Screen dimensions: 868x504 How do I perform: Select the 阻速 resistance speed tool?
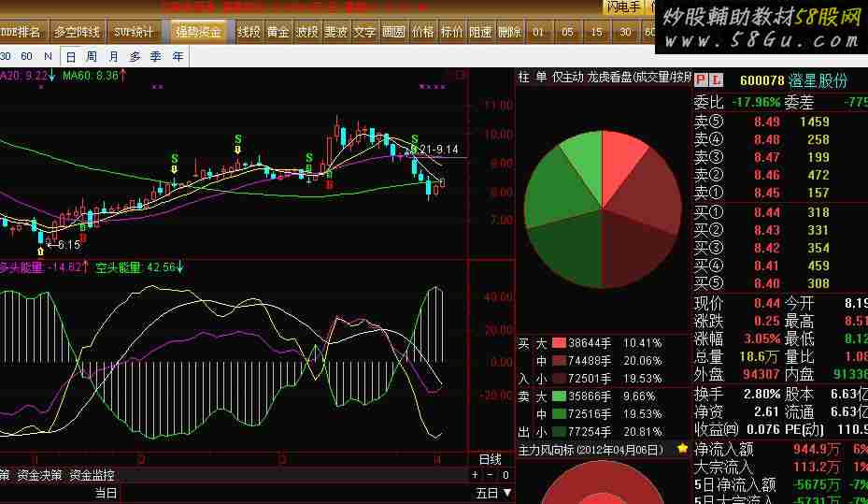pos(480,32)
